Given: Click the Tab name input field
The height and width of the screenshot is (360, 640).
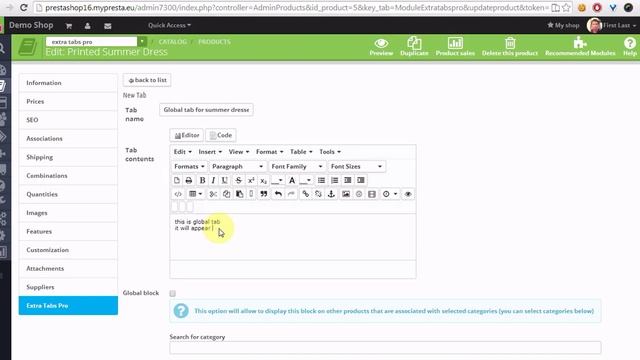Looking at the screenshot, I should [x=206, y=110].
